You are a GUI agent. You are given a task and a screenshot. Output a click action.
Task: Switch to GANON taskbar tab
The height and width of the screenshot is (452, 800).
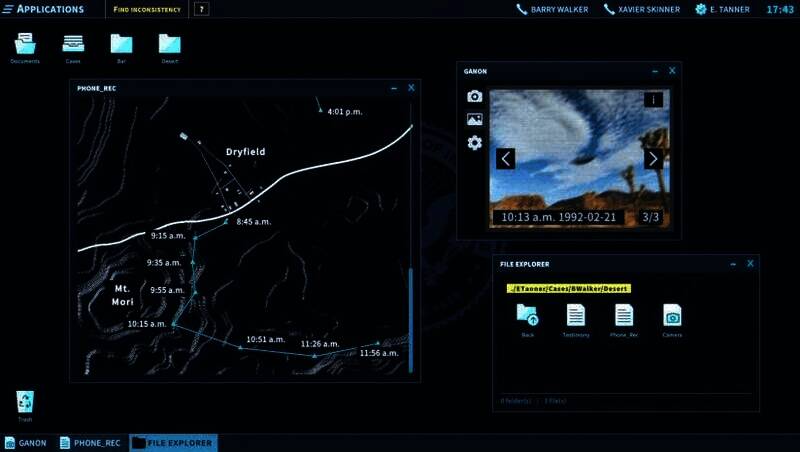26,443
